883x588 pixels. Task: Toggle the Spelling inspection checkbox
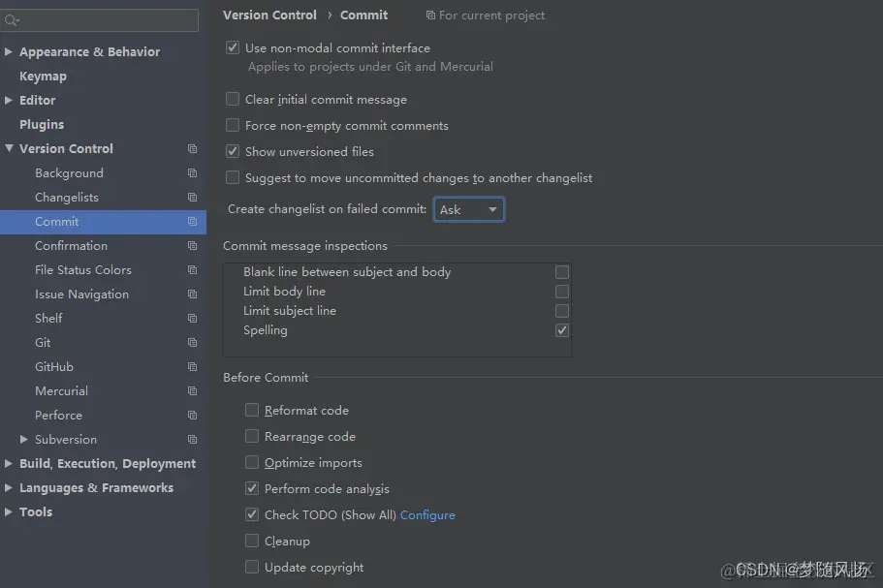coord(561,330)
